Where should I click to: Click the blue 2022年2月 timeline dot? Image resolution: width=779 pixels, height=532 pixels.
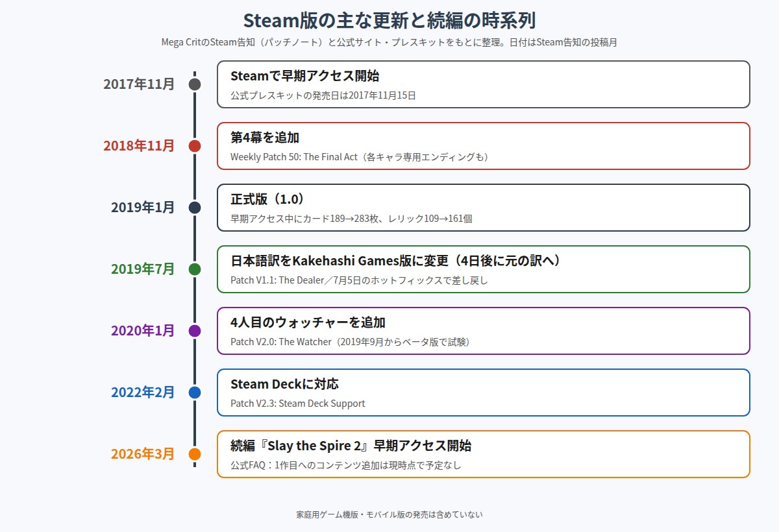click(x=195, y=393)
